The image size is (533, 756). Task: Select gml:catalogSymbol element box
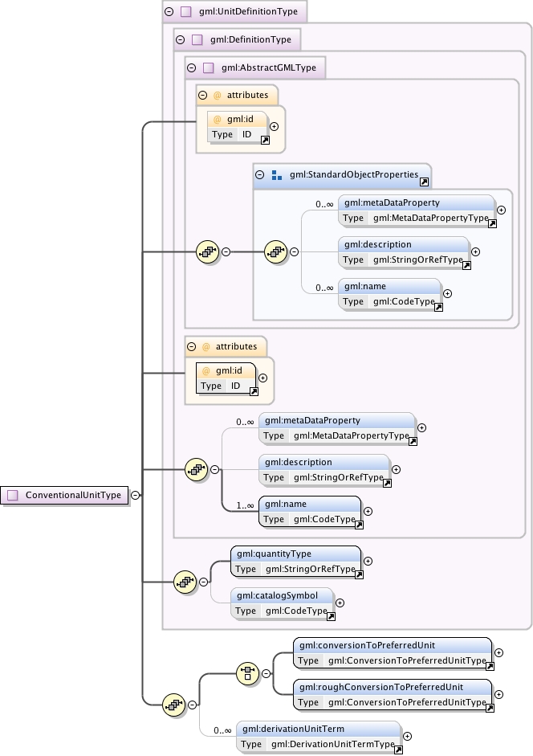click(282, 603)
